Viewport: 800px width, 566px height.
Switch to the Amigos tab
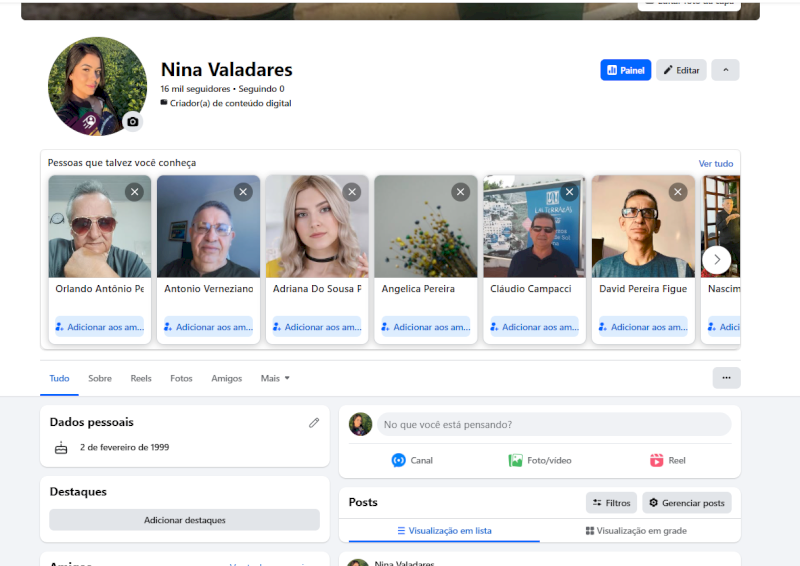pos(227,378)
